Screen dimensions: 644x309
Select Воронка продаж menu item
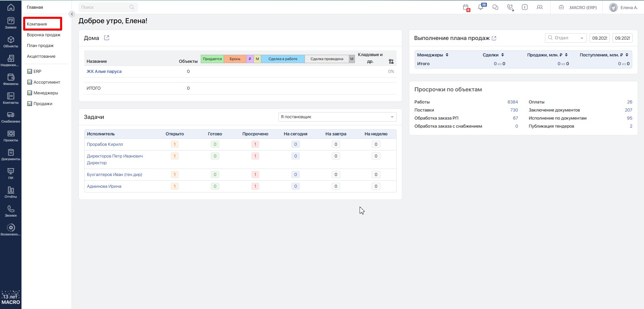click(44, 35)
